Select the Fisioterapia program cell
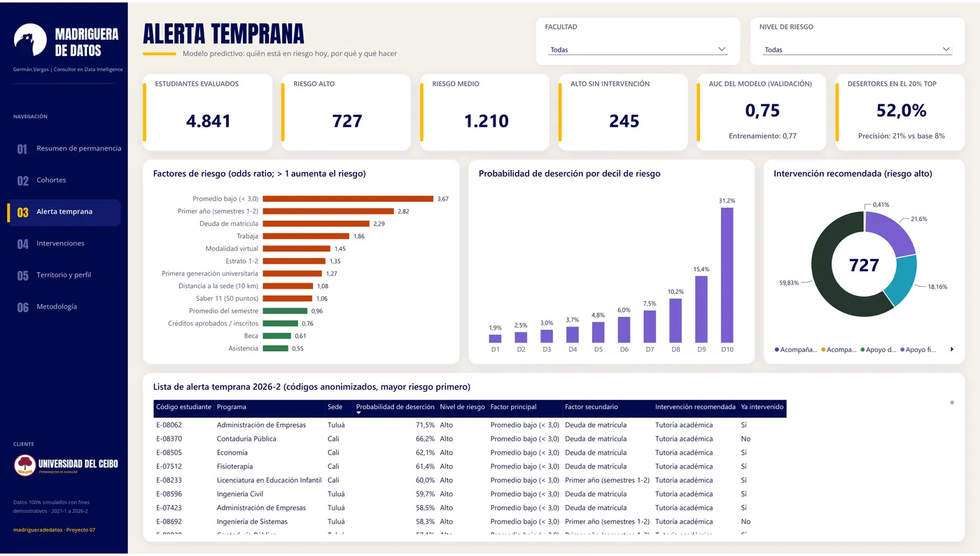Image resolution: width=980 pixels, height=556 pixels. (x=234, y=466)
